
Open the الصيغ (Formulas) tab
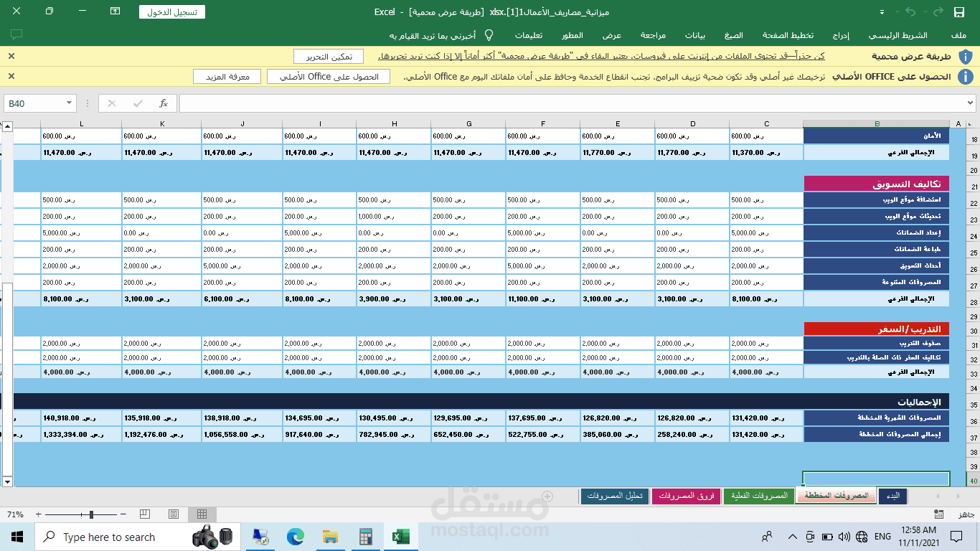(734, 35)
